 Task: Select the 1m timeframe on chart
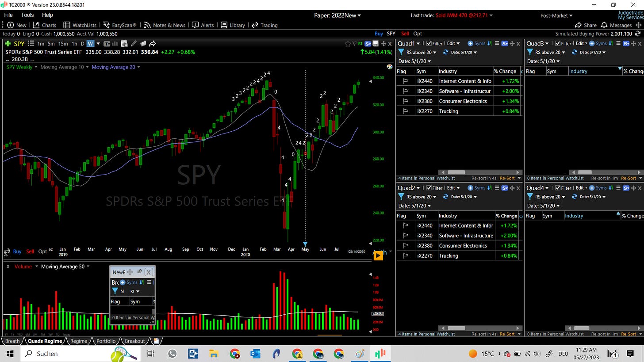pos(41,44)
